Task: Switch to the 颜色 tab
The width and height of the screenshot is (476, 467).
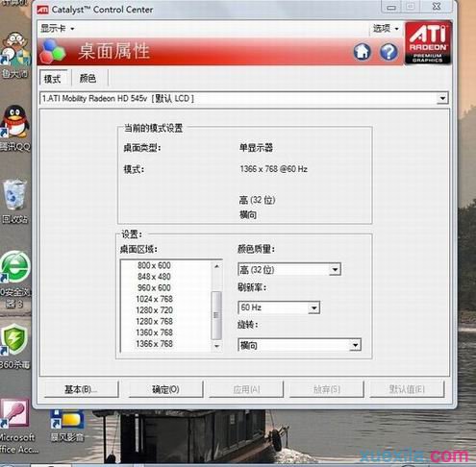Action: [x=88, y=78]
